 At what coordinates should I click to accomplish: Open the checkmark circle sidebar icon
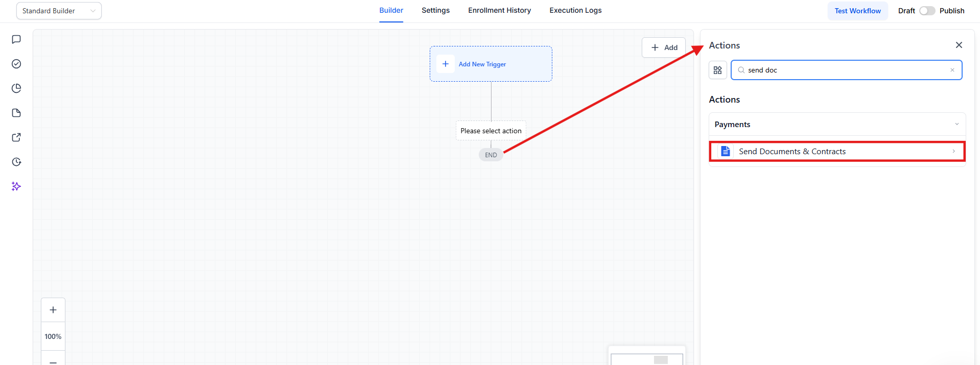click(x=16, y=64)
